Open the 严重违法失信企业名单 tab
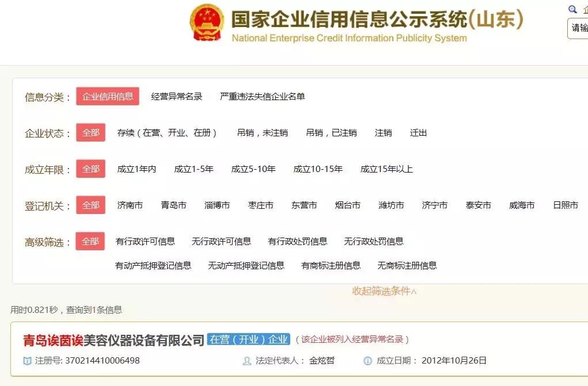 262,97
